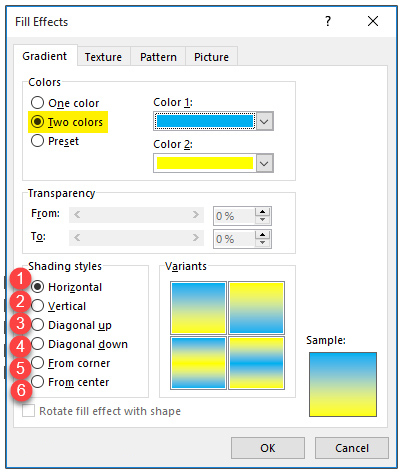The image size is (404, 475).
Task: Click the right arrow on From slider
Action: pyautogui.click(x=196, y=215)
